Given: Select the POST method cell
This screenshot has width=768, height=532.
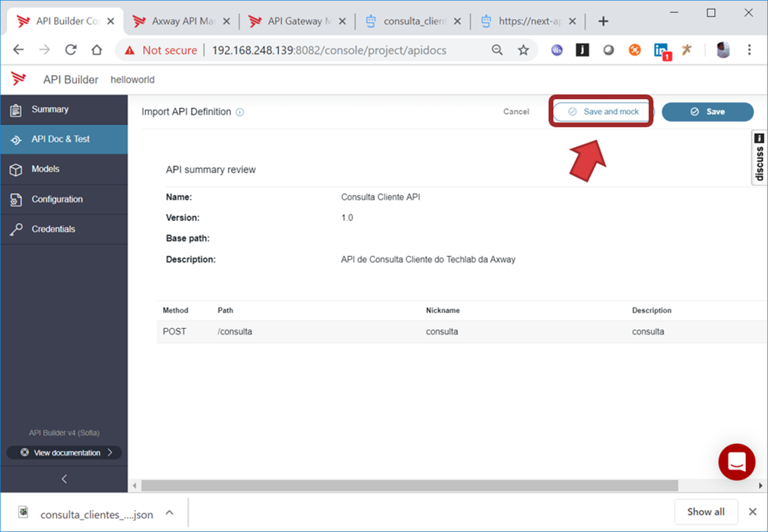Looking at the screenshot, I should click(x=175, y=331).
